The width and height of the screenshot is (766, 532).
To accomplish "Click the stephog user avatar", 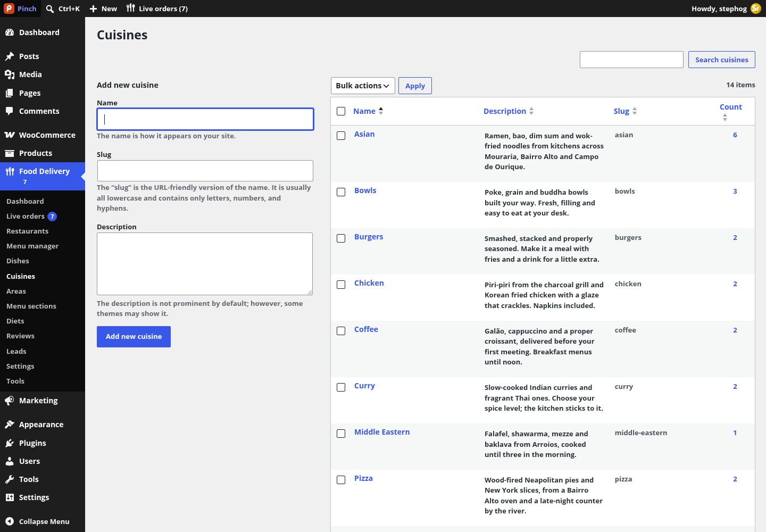I will point(756,9).
